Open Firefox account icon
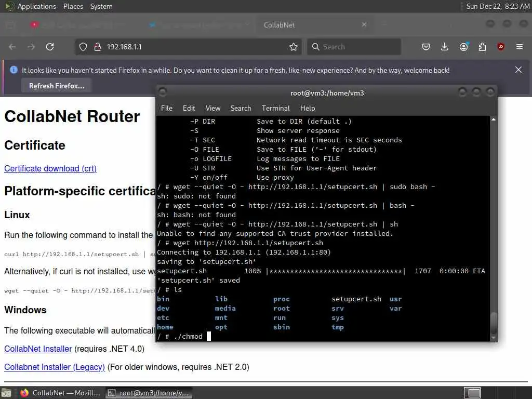Screen dimensions: 532x399 [x=463, y=47]
